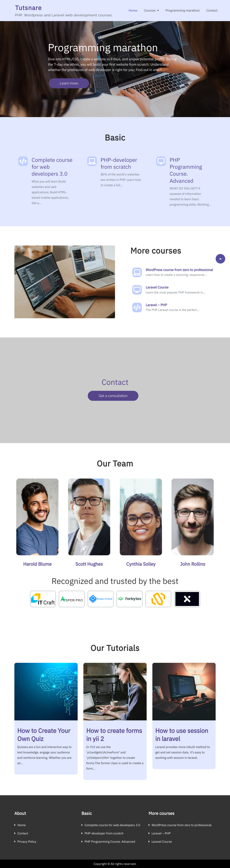Click the laptop icon beside WordPress course
Image resolution: width=230 pixels, height=868 pixels.
pos(137,272)
